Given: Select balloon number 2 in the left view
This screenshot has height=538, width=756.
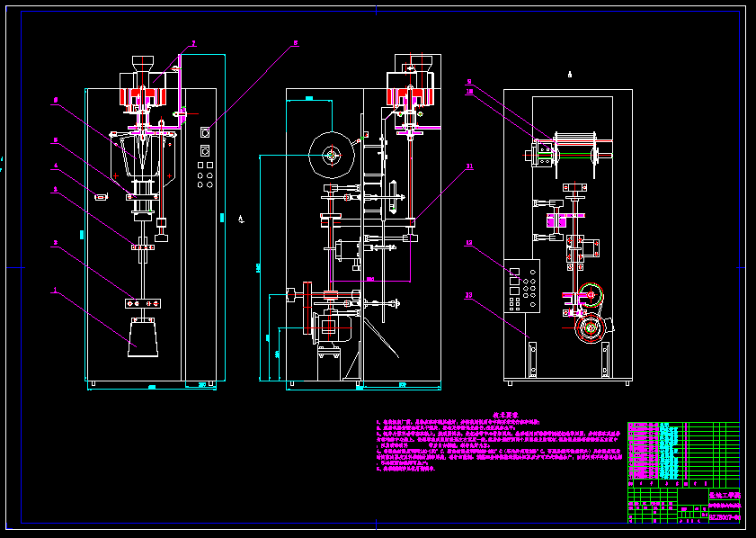Looking at the screenshot, I should point(56,243).
